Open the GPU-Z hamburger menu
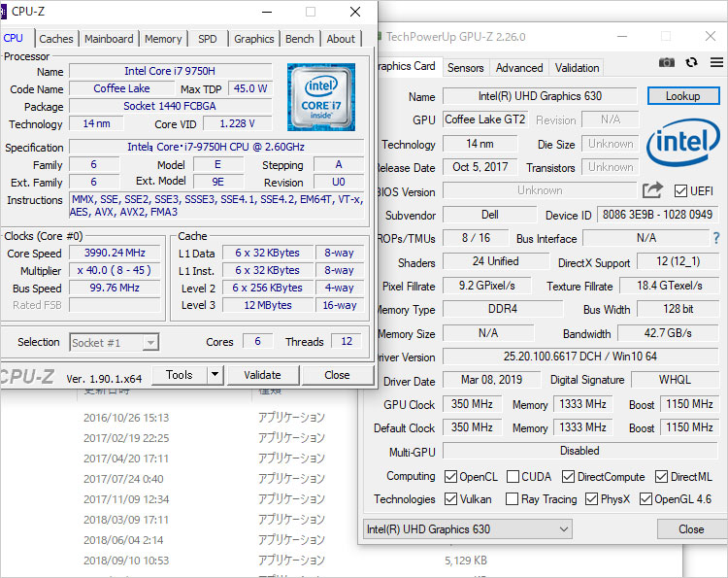The image size is (728, 578). (716, 62)
